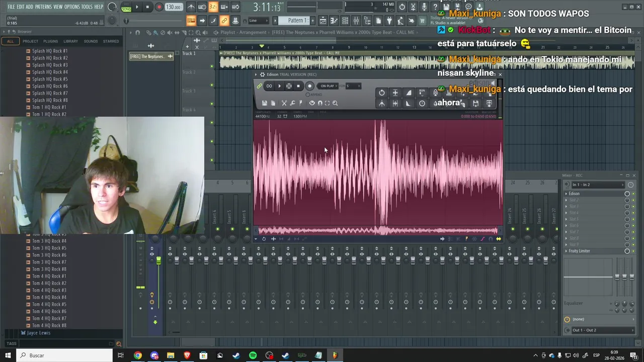Viewport: 644px width, 362px height.
Task: Toggle the Fruity Limiter slot enable LED
Action: (633, 251)
